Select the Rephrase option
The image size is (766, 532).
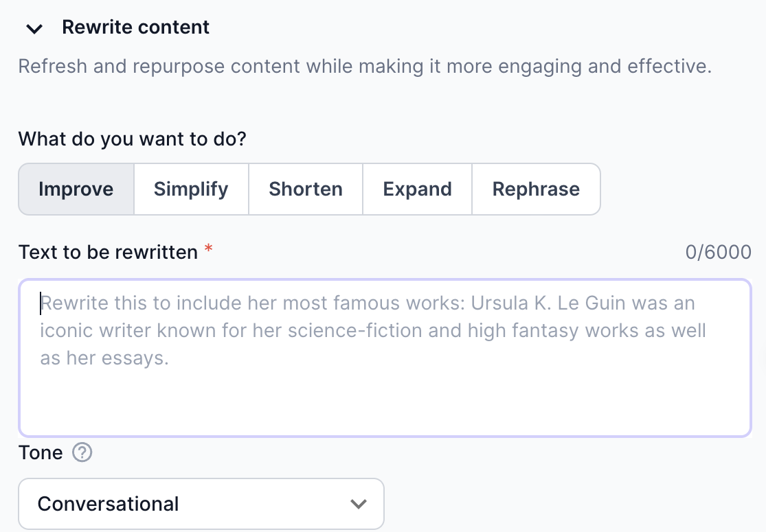pos(536,189)
